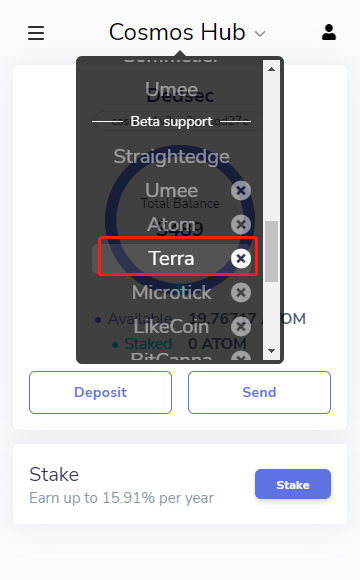Remove Terra network with its X icon
The image size is (360, 580).
point(241,259)
